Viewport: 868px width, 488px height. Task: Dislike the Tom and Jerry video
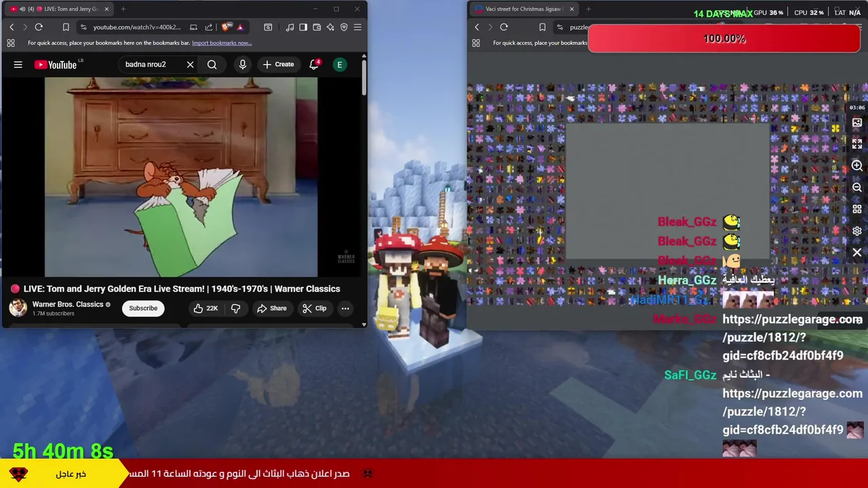(235, 308)
